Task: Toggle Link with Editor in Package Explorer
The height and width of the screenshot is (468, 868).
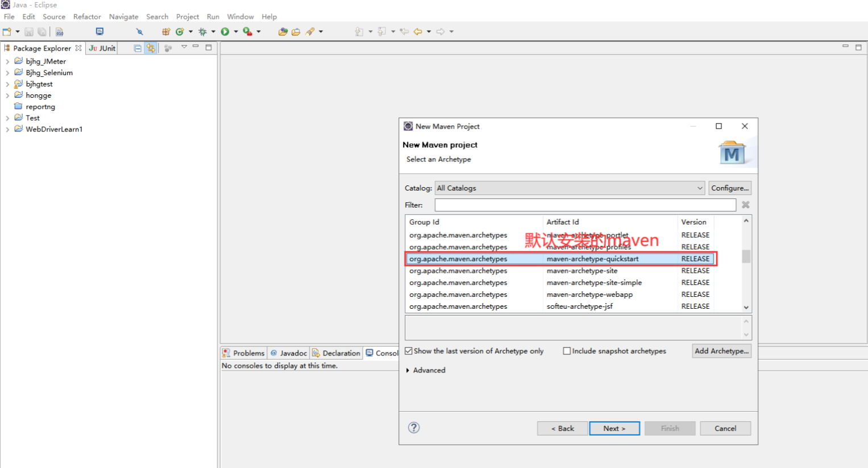Action: pos(151,48)
